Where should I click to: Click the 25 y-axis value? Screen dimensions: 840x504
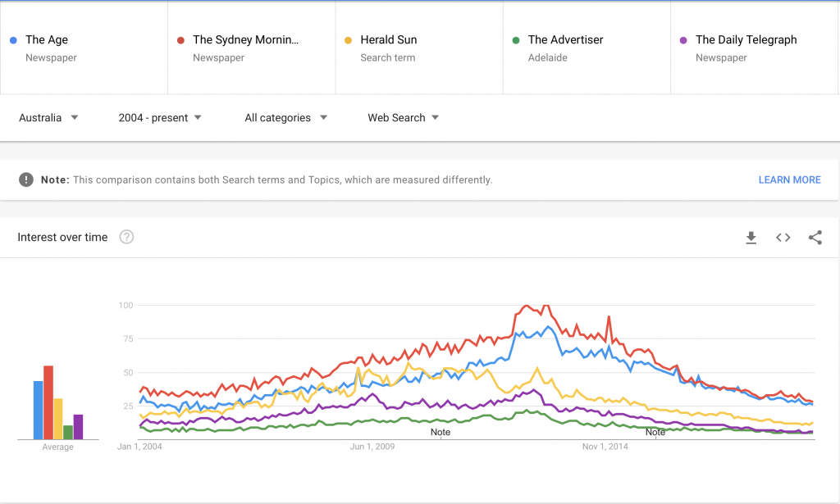pos(128,406)
